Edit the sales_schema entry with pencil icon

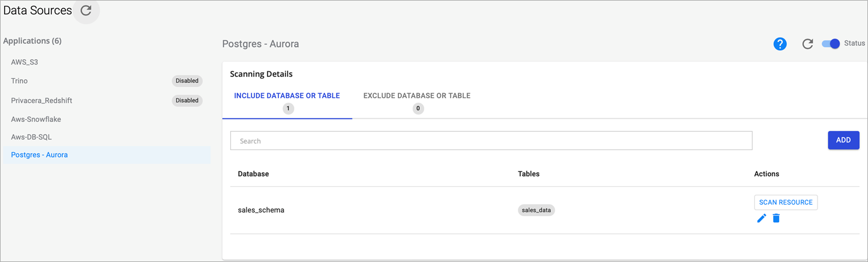762,218
